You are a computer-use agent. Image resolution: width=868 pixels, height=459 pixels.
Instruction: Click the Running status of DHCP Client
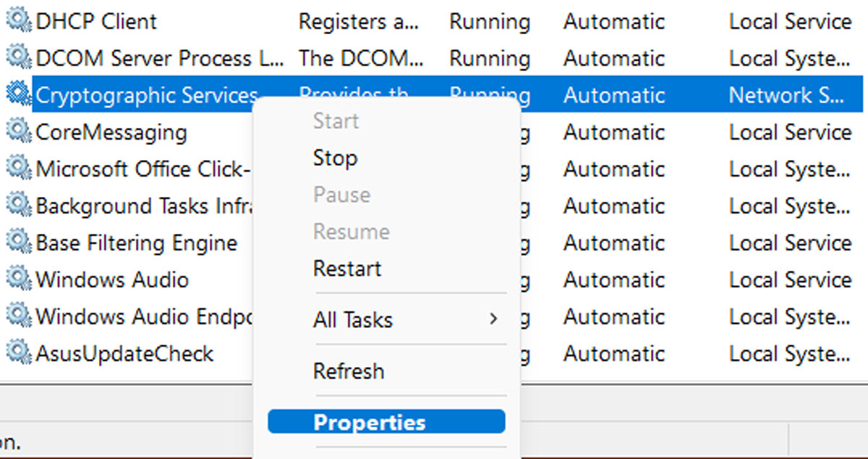489,21
